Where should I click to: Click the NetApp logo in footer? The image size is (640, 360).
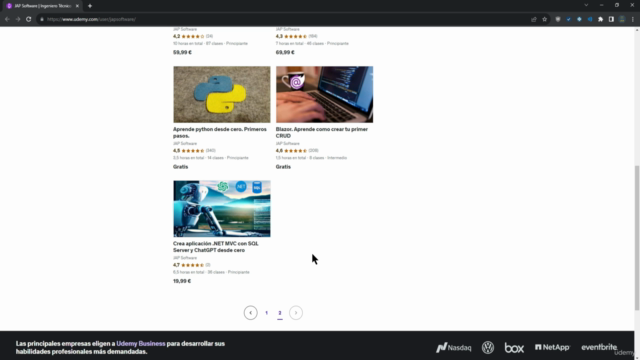pyautogui.click(x=552, y=347)
